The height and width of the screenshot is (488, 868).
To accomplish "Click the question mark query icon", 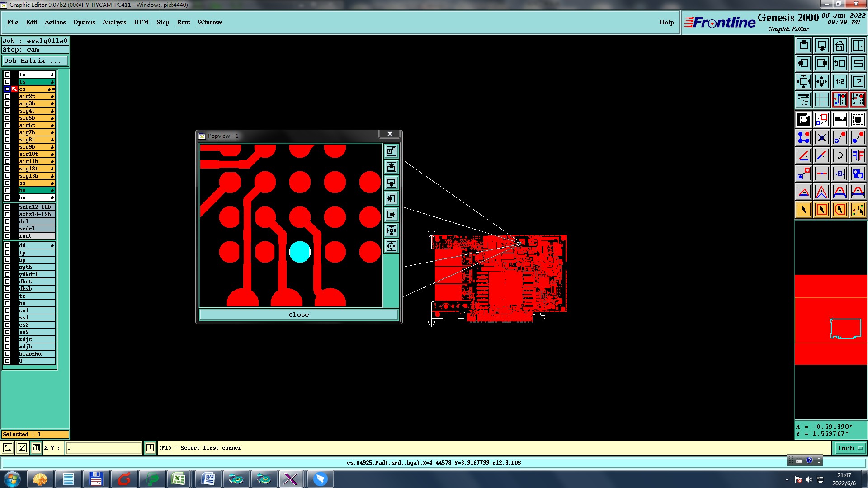I will [x=858, y=81].
